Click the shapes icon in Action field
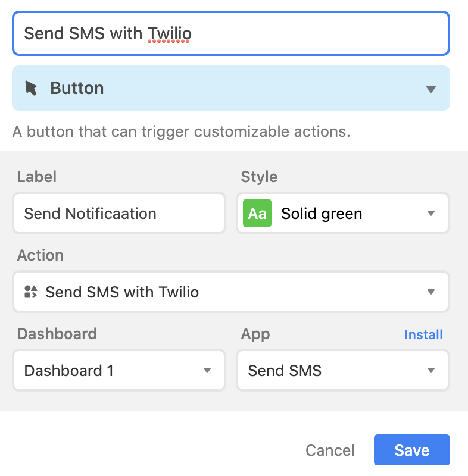Viewport: 468px width, 476px height. tap(31, 292)
